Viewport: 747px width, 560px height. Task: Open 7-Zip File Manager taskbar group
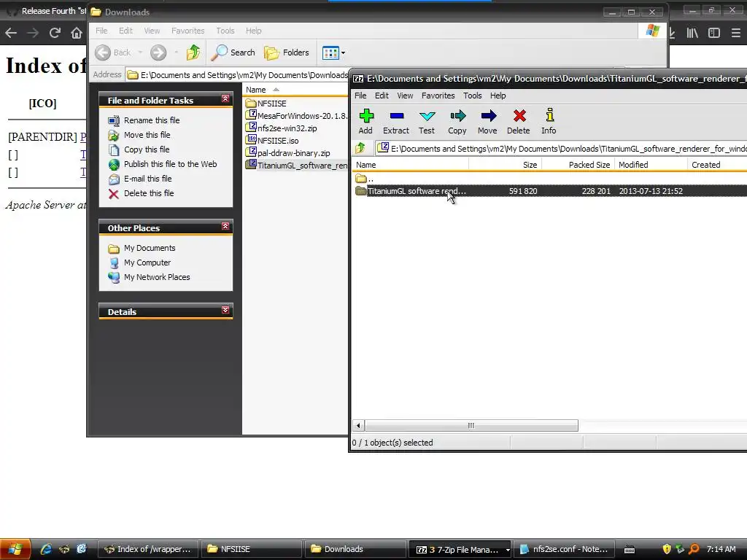[x=460, y=549]
